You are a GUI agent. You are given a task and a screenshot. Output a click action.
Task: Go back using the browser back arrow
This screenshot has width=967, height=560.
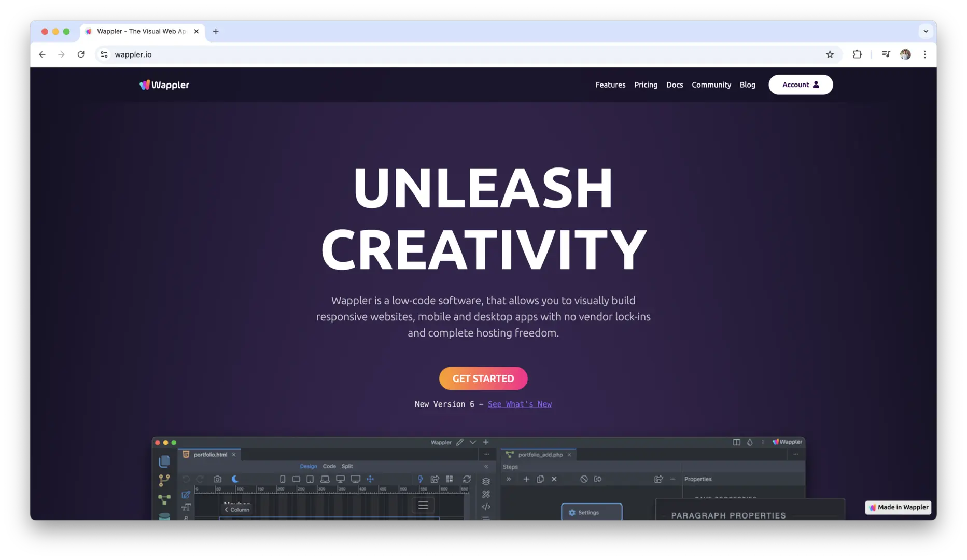[43, 54]
